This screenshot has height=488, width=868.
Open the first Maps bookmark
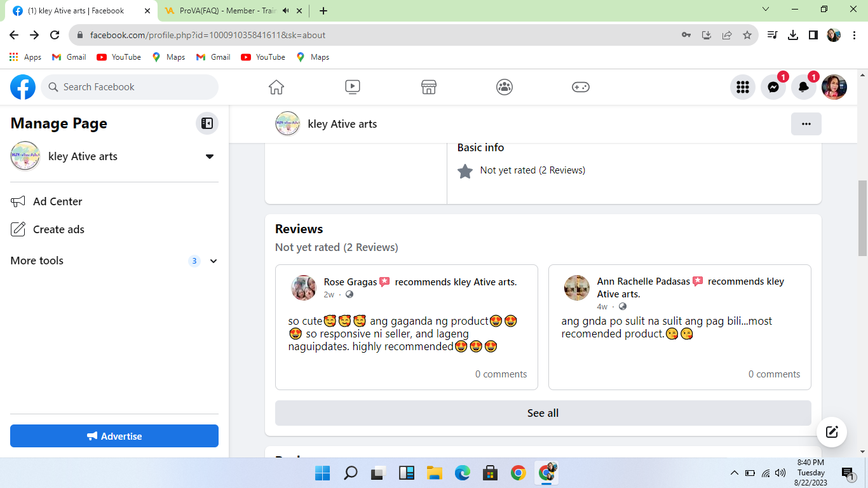(168, 57)
